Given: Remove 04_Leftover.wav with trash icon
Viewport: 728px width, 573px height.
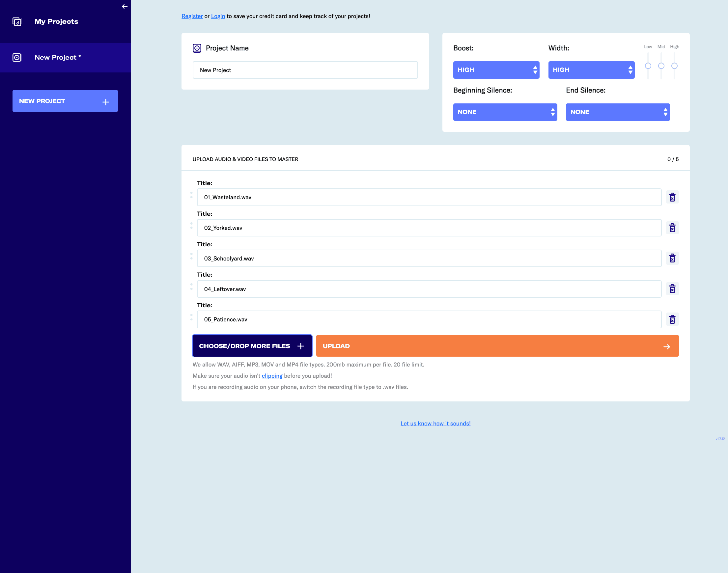Looking at the screenshot, I should (672, 289).
